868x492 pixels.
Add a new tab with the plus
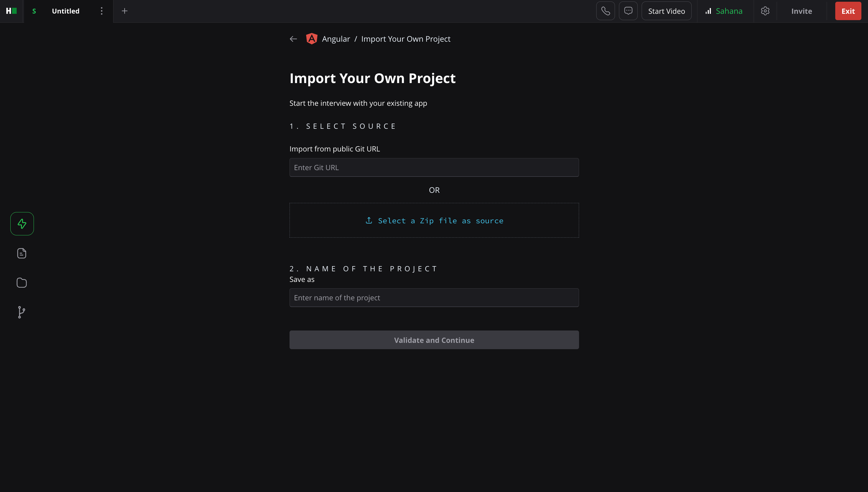(x=124, y=11)
